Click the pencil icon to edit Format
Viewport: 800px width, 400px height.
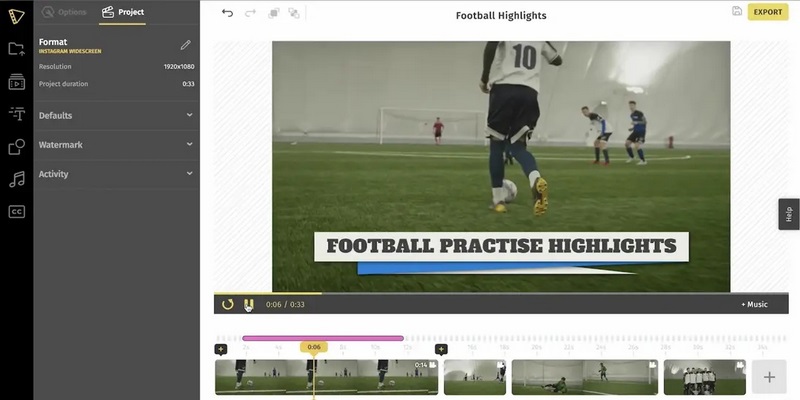185,45
